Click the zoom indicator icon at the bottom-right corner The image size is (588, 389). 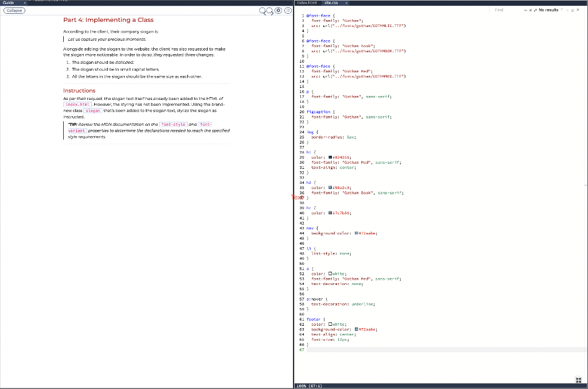[579, 380]
